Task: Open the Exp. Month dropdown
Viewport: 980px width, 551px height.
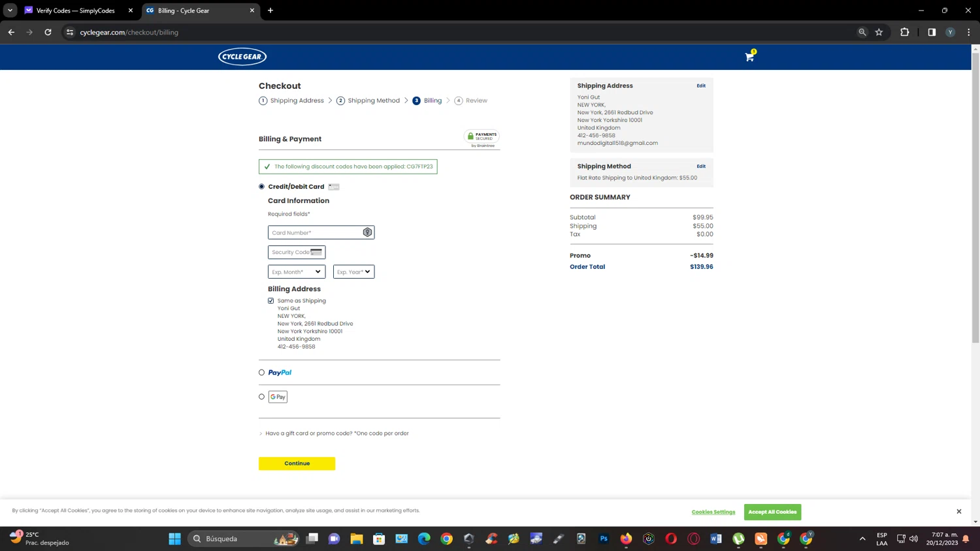Action: (297, 272)
